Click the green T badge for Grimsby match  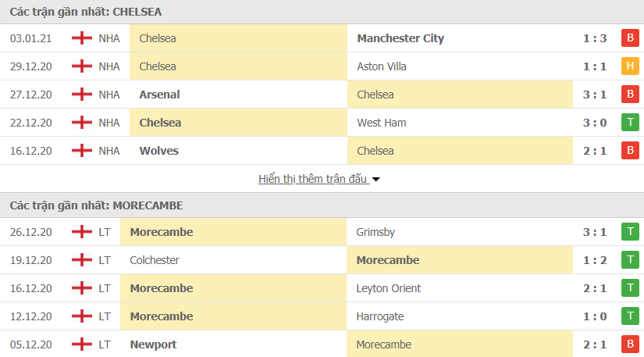pyautogui.click(x=629, y=232)
